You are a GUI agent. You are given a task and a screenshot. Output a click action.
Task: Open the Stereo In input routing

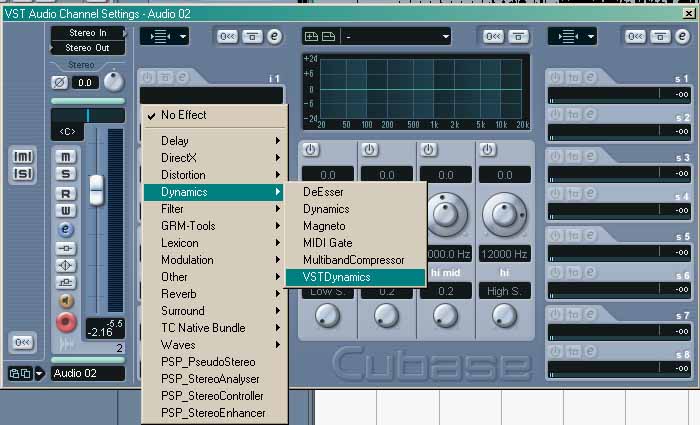[88, 33]
